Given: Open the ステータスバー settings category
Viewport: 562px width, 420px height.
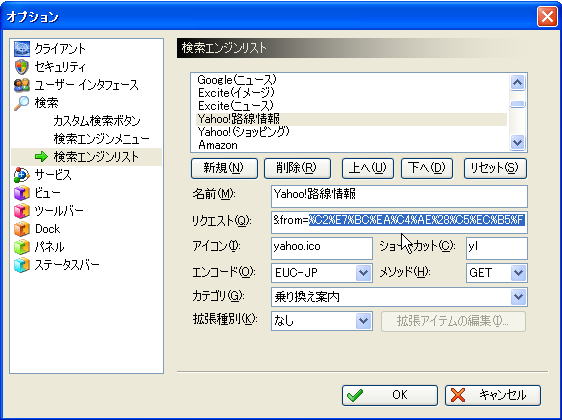Looking at the screenshot, I should pos(67,265).
